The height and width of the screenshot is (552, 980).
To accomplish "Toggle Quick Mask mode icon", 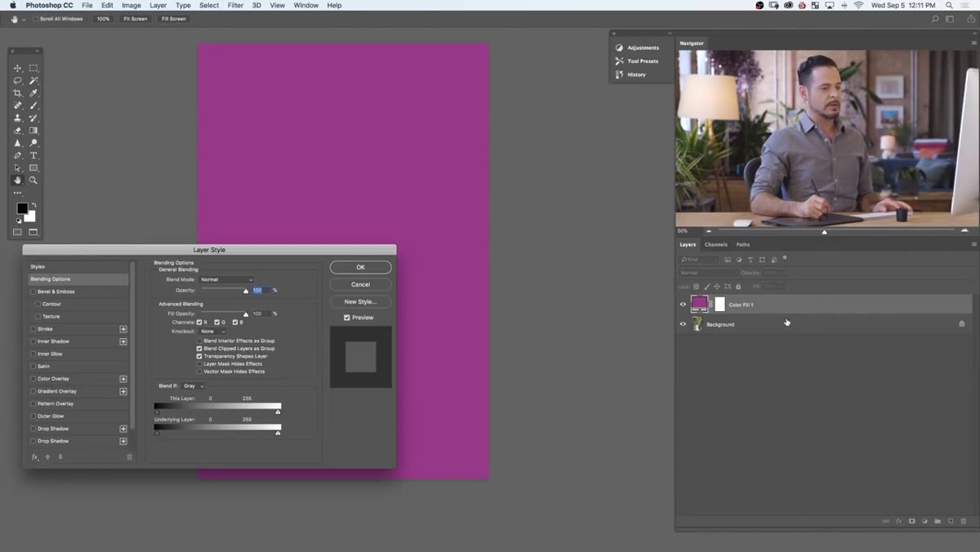I will (x=18, y=232).
